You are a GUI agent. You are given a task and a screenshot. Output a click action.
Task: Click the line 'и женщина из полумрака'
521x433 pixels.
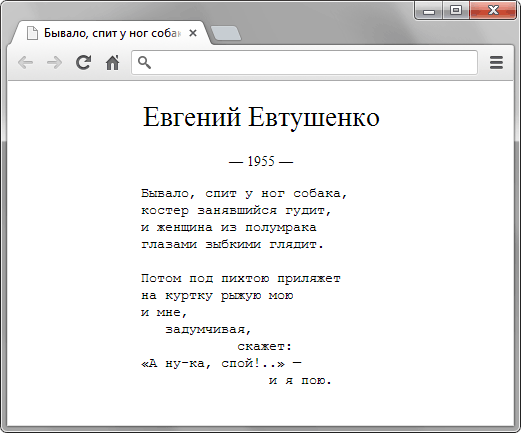point(229,228)
